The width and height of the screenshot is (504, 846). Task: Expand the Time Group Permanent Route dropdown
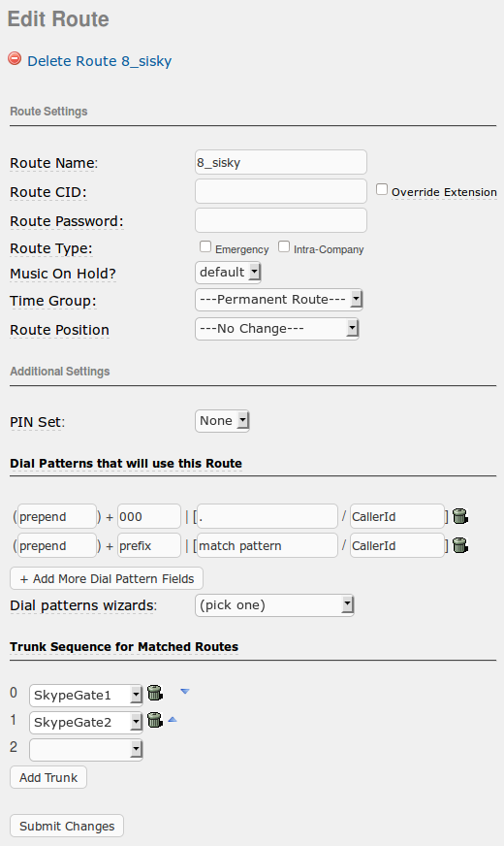pyautogui.click(x=279, y=300)
